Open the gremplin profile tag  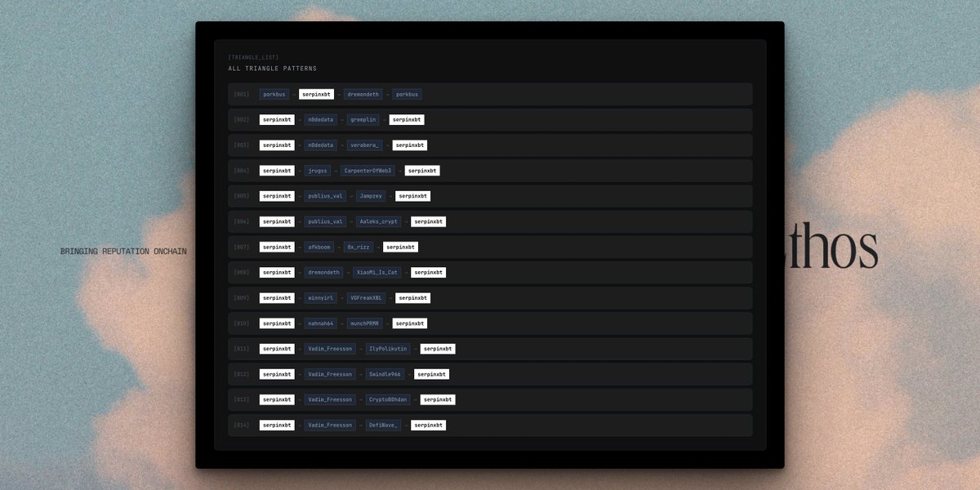tap(363, 119)
